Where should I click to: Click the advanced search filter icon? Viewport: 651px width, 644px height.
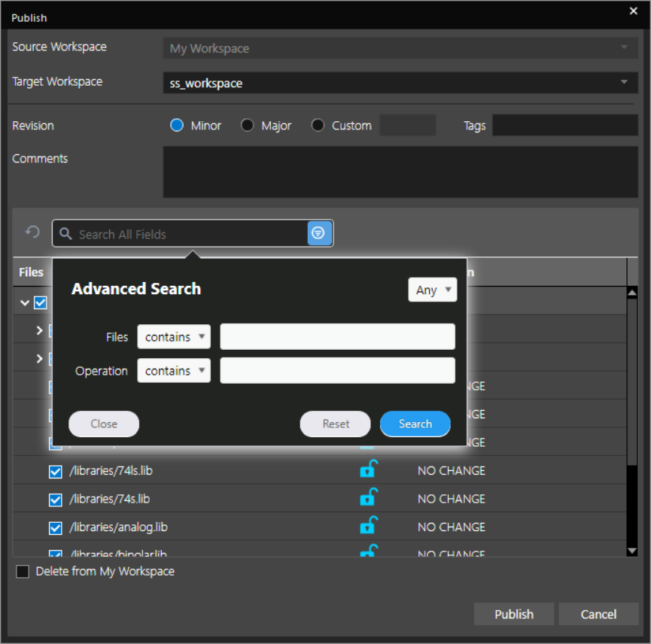coord(319,233)
